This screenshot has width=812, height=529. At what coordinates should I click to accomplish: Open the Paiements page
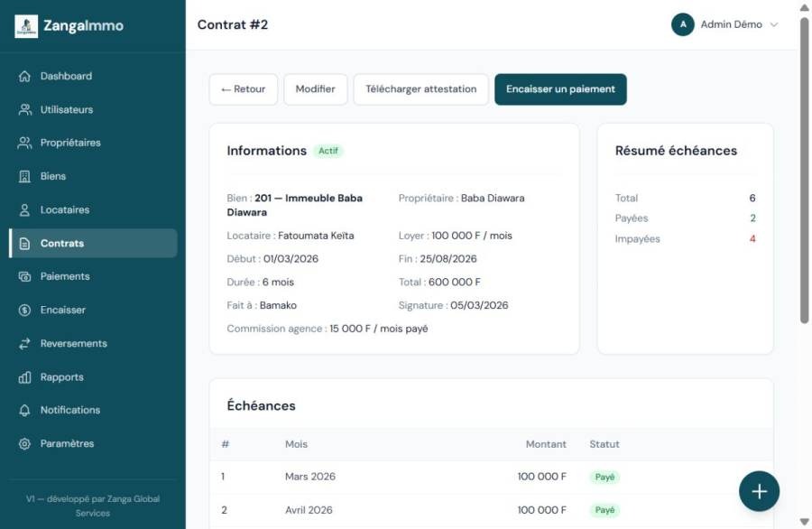click(x=93, y=276)
